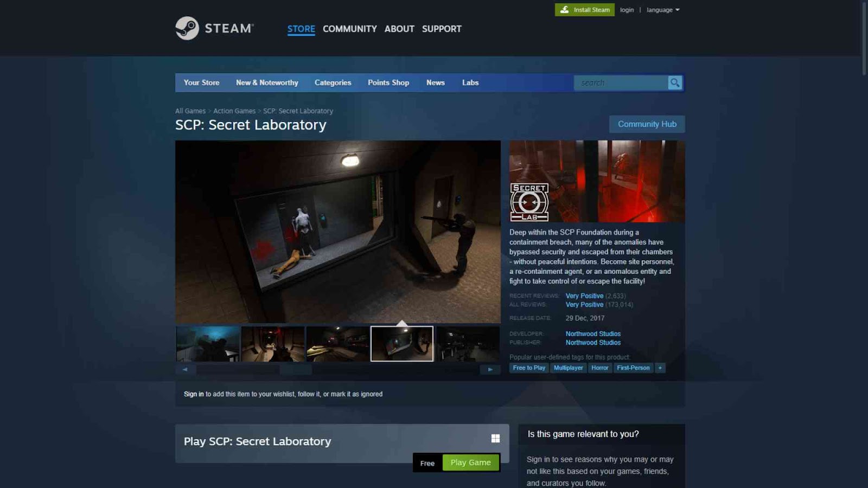
Task: Click the 'Is this game relevant to you?' heading
Action: coord(583,434)
